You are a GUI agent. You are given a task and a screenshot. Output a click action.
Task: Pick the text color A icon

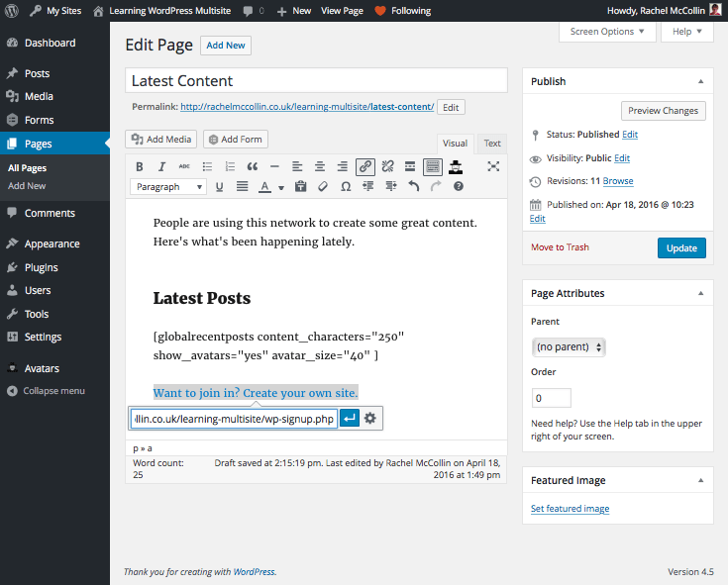pos(264,186)
